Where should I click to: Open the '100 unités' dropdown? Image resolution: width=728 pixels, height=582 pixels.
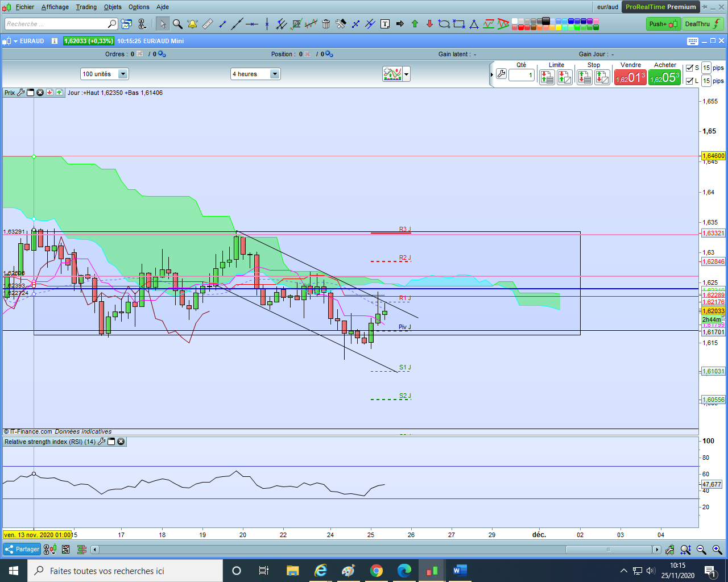tap(122, 74)
